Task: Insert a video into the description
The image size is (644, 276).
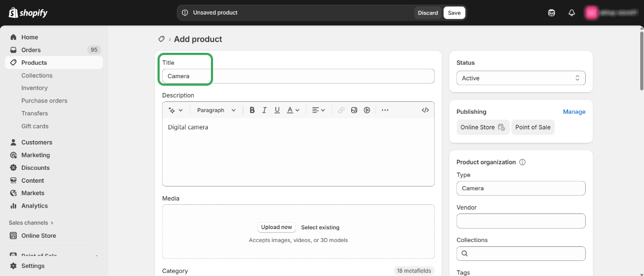Action: (367, 110)
